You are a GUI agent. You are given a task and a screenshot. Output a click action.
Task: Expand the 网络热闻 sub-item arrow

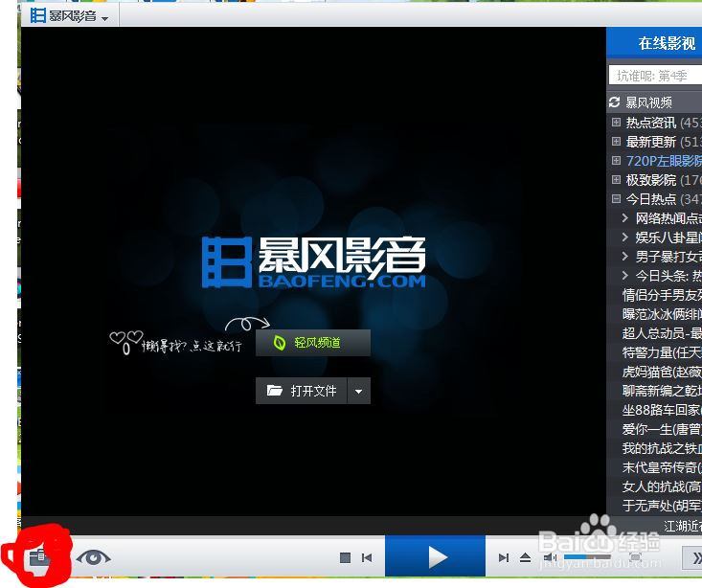(625, 218)
